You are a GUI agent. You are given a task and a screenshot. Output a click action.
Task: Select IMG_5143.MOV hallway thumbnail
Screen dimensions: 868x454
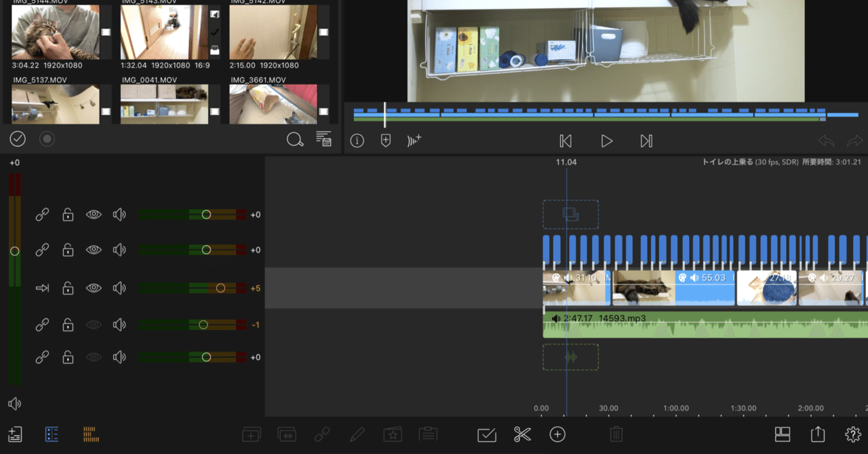(164, 32)
